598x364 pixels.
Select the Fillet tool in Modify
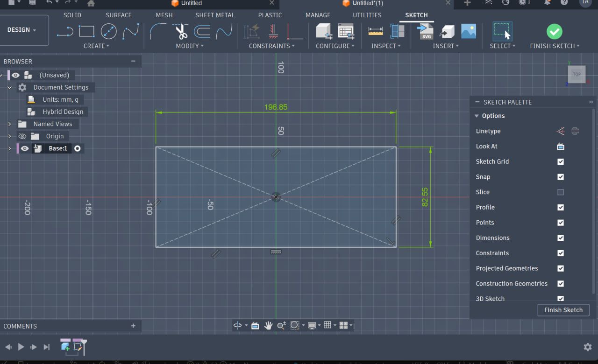coord(158,32)
